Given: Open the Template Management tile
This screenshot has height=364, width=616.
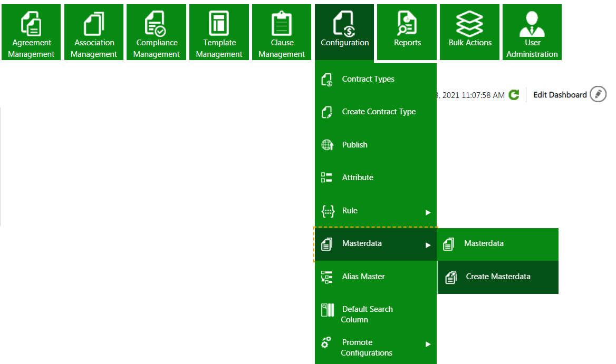Looking at the screenshot, I should [219, 32].
